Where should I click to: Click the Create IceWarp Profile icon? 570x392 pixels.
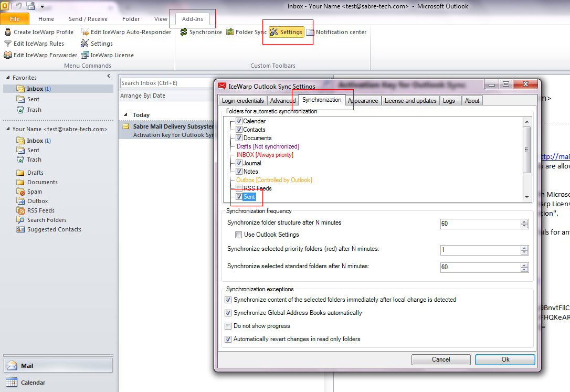pos(8,33)
